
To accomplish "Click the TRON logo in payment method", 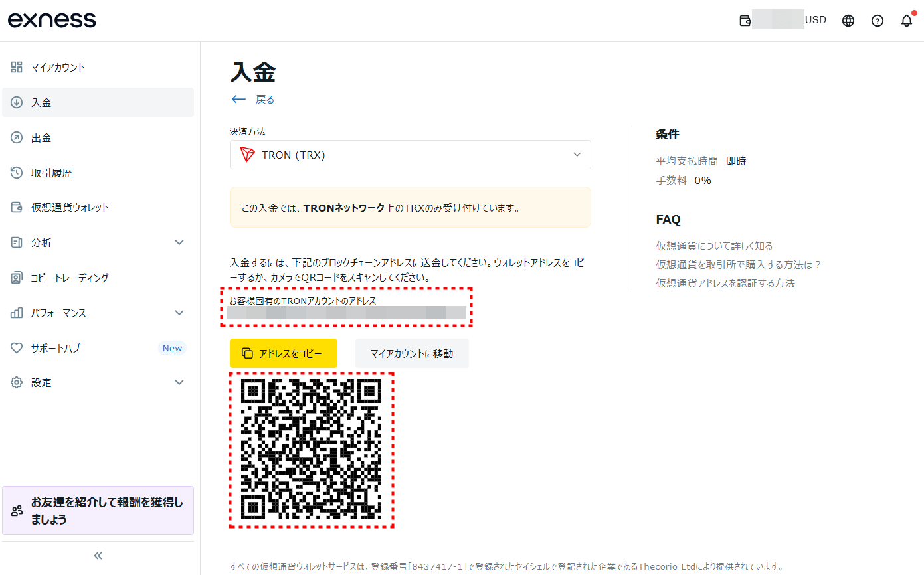I will click(x=248, y=155).
